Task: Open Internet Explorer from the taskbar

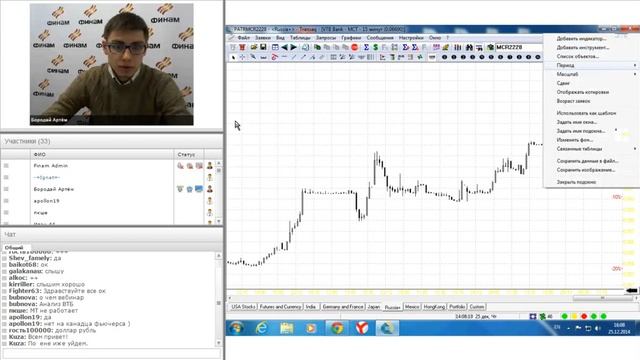Action: (261, 328)
